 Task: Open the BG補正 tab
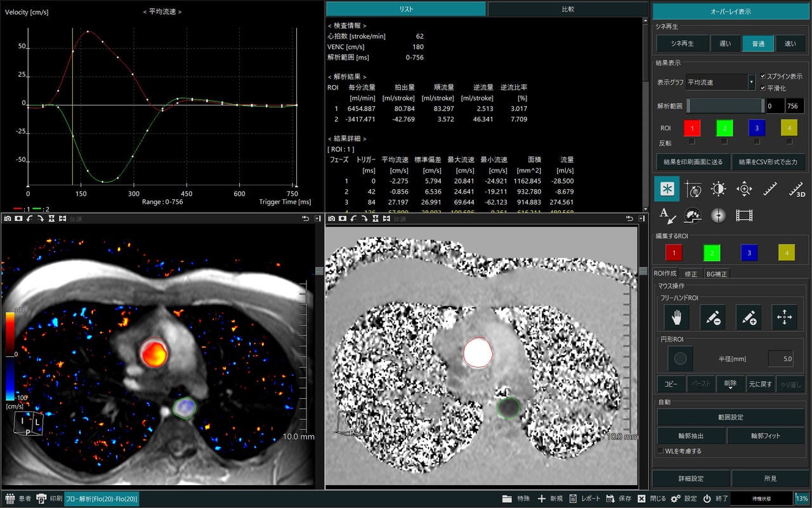click(717, 274)
